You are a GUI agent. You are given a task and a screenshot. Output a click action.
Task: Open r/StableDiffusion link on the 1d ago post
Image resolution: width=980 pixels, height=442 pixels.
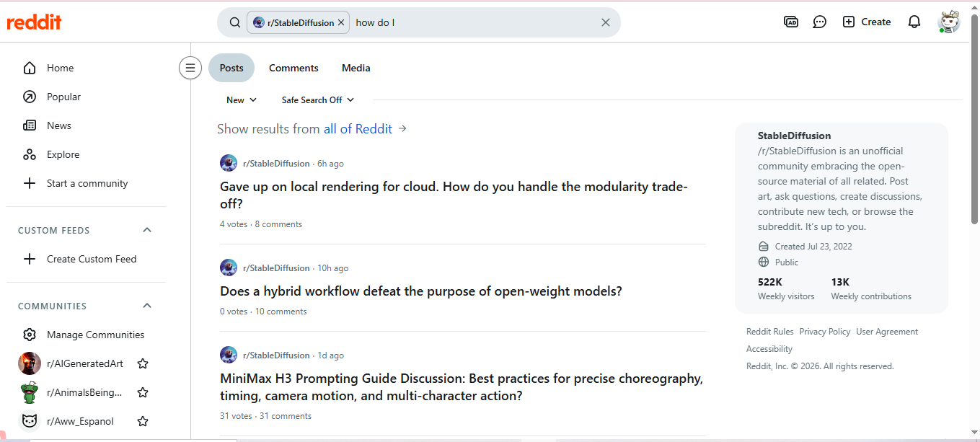[276, 355]
